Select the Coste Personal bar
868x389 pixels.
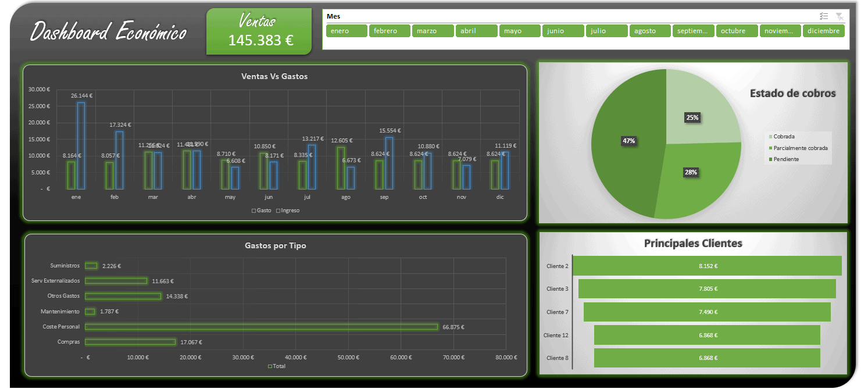tap(261, 327)
